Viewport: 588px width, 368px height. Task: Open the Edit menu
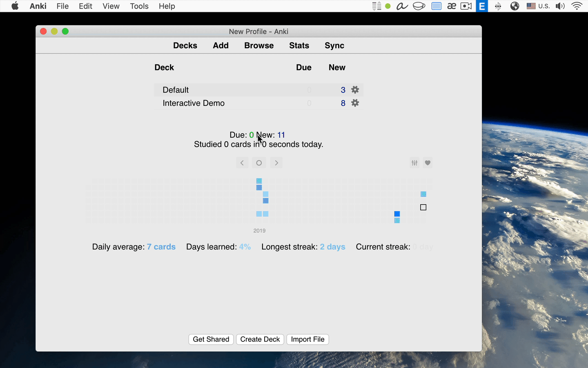(85, 6)
